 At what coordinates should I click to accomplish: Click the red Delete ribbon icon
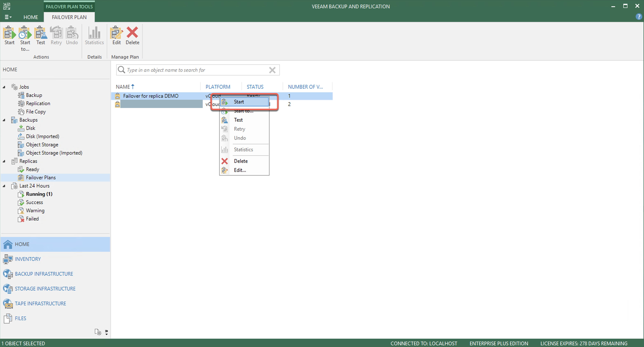point(132,33)
